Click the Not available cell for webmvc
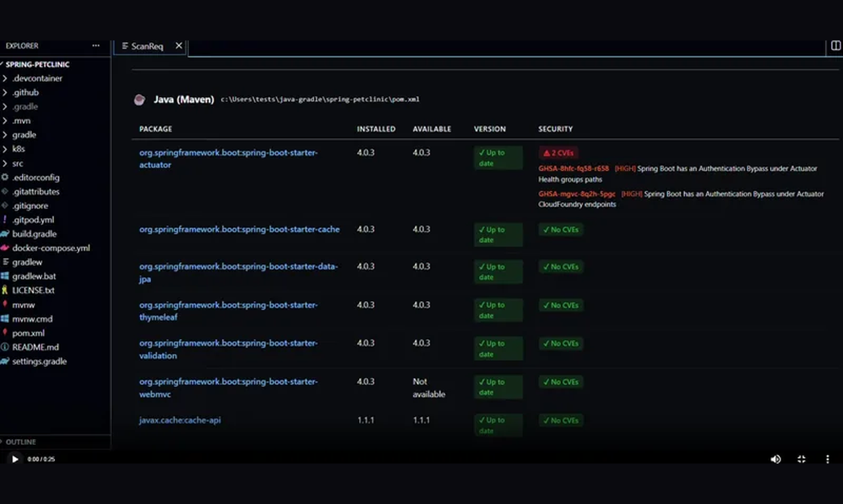The width and height of the screenshot is (843, 504). click(x=429, y=388)
